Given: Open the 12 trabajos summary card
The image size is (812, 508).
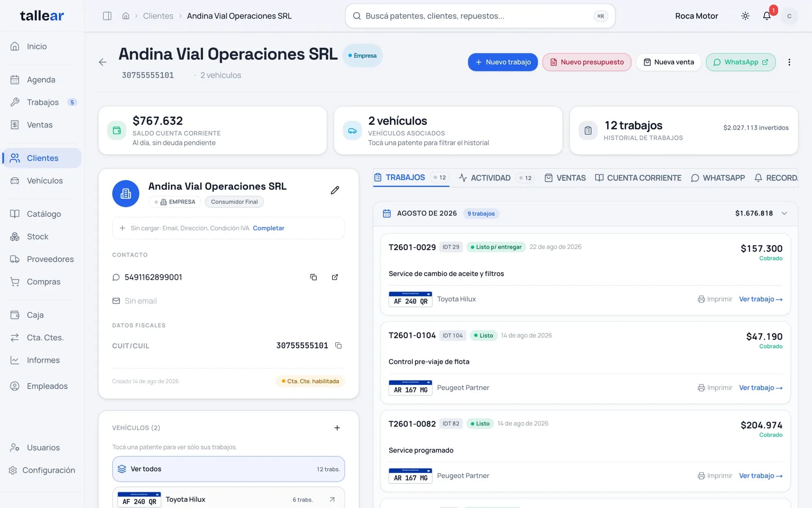Looking at the screenshot, I should coord(683,130).
